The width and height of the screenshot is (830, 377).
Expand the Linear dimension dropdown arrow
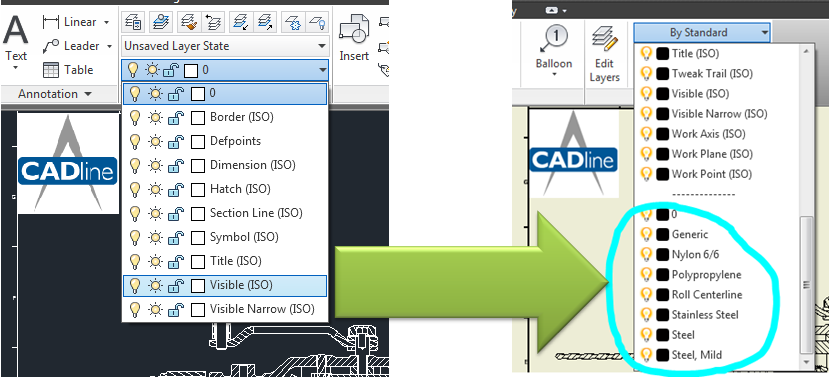coord(106,22)
